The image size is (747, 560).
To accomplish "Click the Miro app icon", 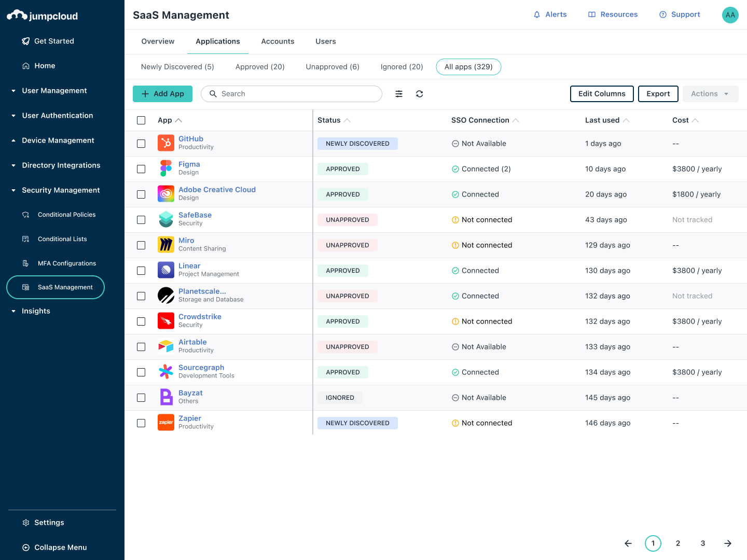I will point(166,245).
